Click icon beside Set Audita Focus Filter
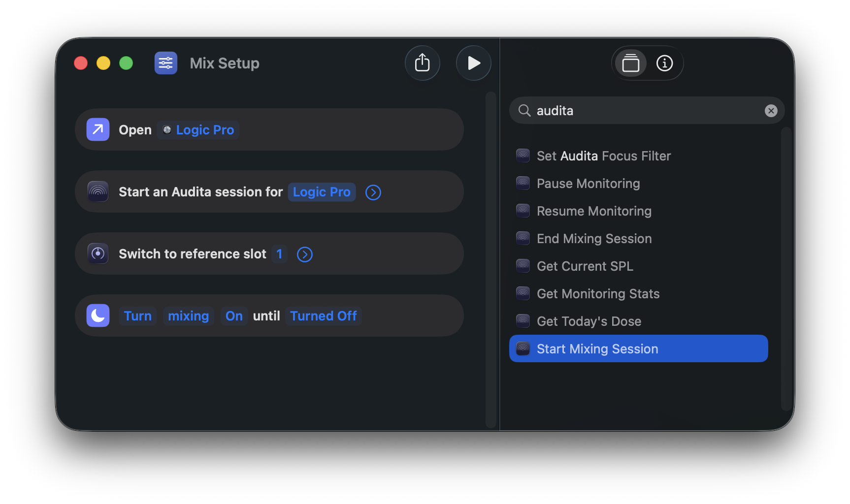Viewport: 850px width, 504px height. click(x=523, y=156)
